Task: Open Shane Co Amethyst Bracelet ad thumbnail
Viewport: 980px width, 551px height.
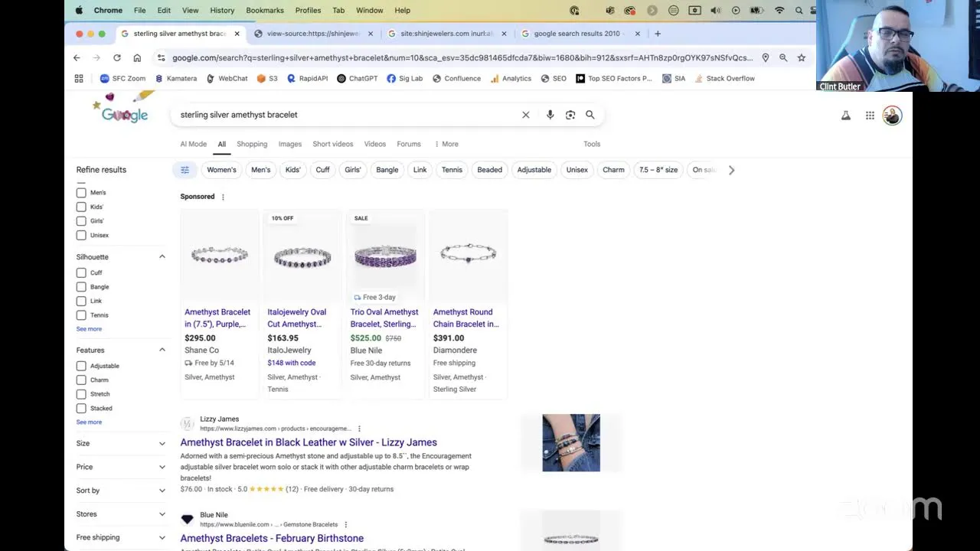Action: [220, 256]
